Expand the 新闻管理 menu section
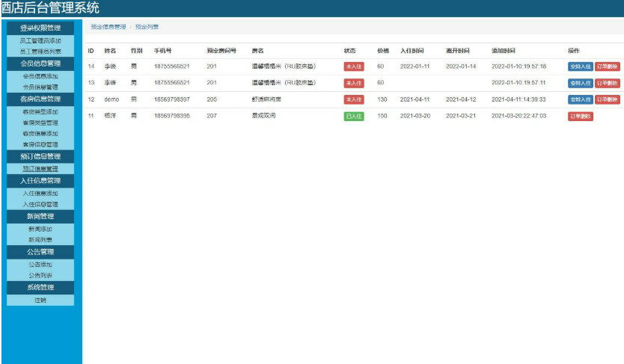The image size is (624, 364). [x=40, y=217]
